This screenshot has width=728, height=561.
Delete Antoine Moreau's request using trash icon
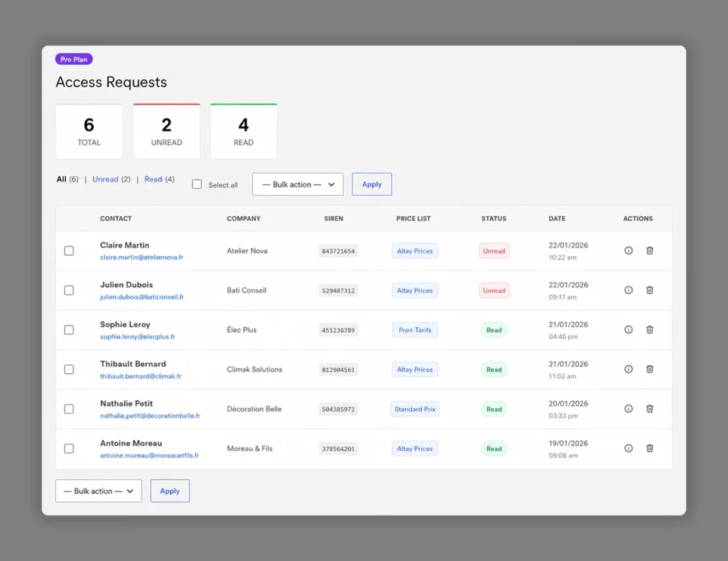point(649,448)
